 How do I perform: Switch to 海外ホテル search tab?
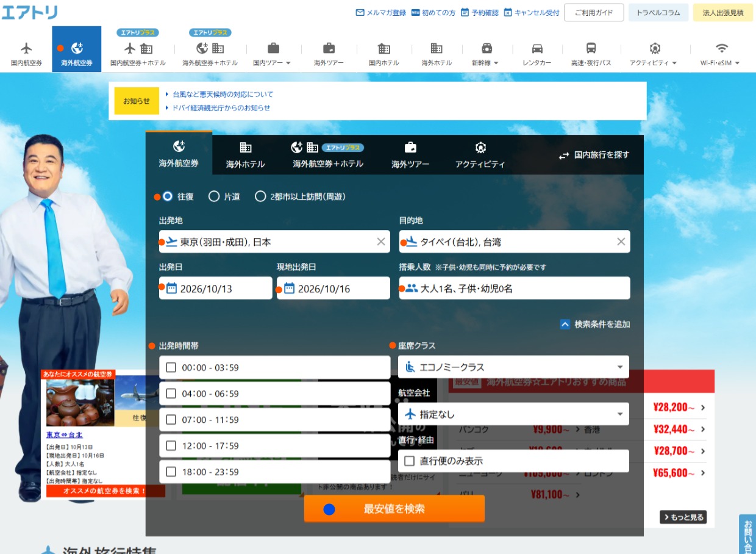point(245,154)
